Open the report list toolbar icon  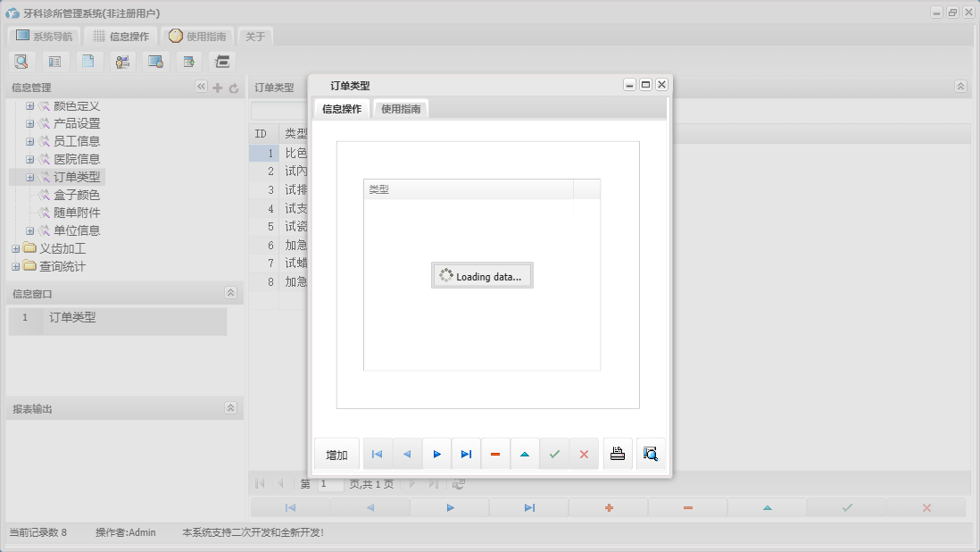point(54,61)
